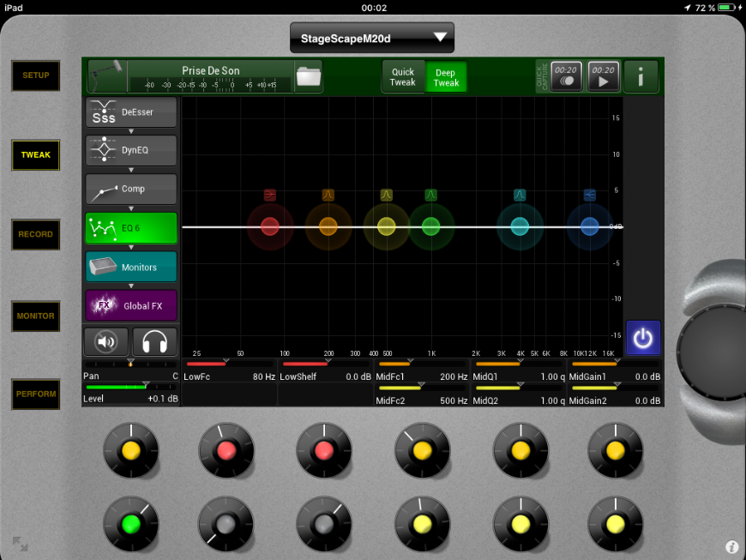This screenshot has height=560, width=746.
Task: Switch to Quick Tweak mode
Action: tap(403, 77)
